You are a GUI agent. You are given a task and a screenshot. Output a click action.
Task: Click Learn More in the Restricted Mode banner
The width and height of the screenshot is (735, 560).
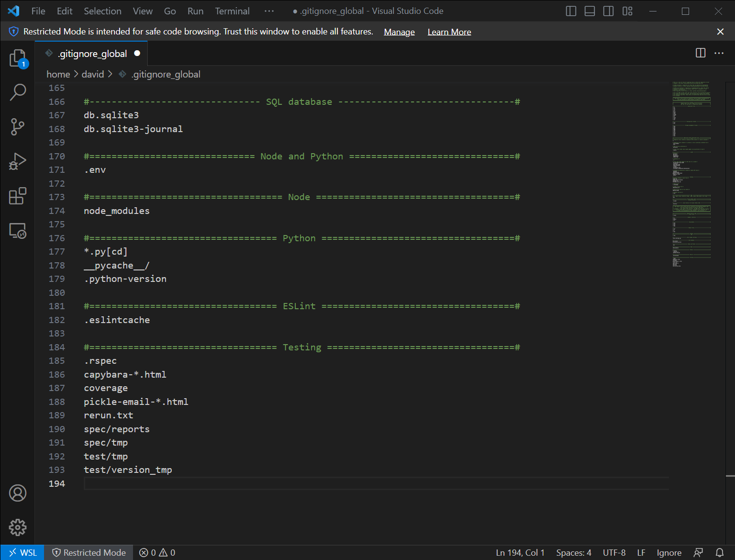tap(449, 32)
